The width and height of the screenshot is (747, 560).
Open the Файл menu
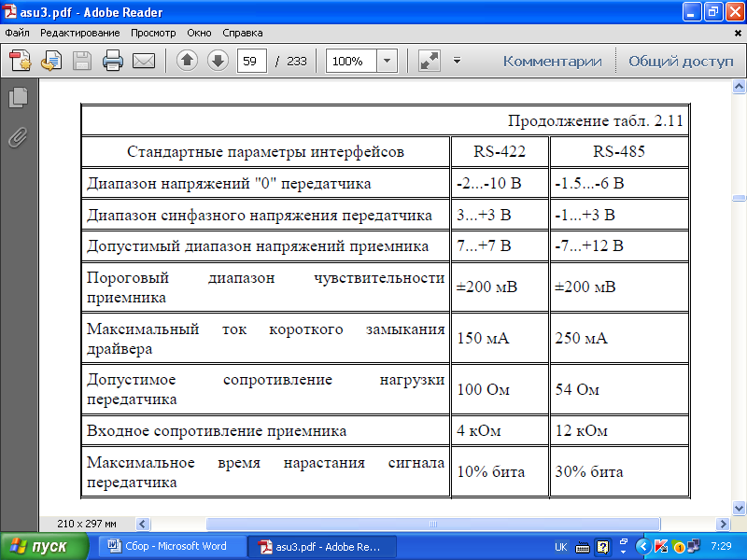[17, 33]
